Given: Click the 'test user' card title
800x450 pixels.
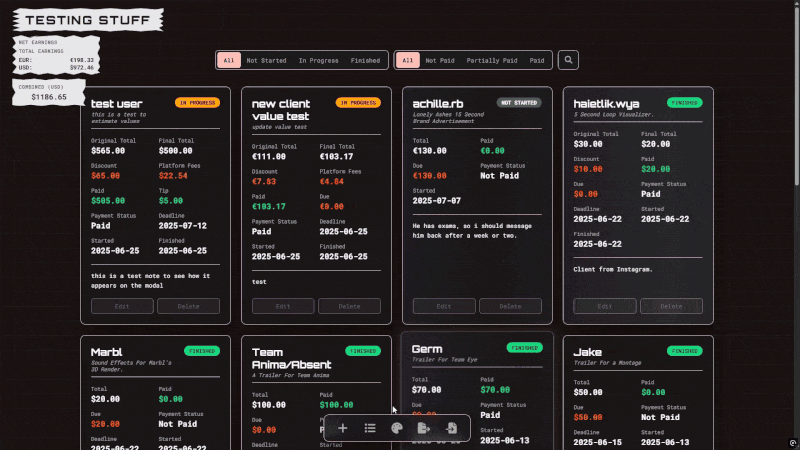Looking at the screenshot, I should click(116, 104).
